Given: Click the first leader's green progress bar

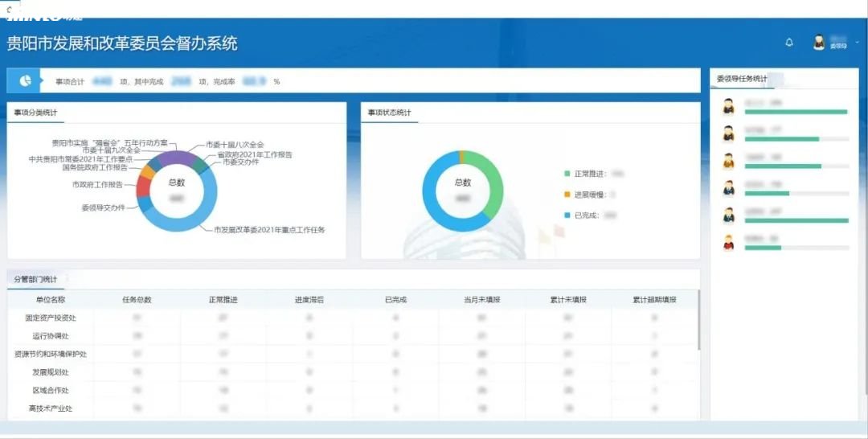Looking at the screenshot, I should pyautogui.click(x=796, y=112).
